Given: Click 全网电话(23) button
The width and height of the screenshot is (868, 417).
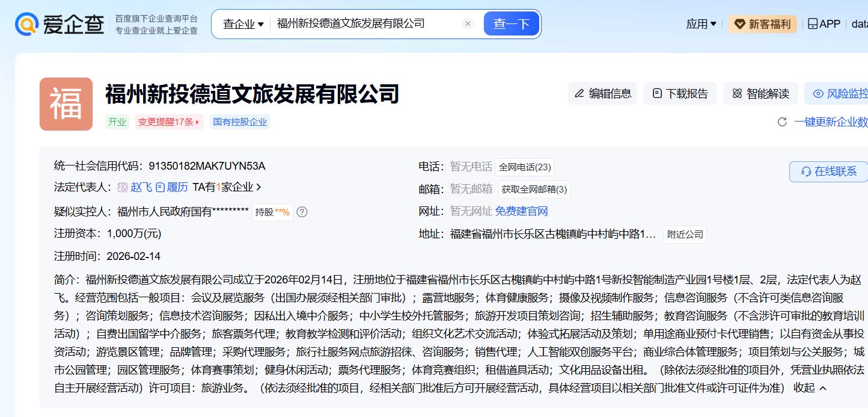Looking at the screenshot, I should point(525,167).
